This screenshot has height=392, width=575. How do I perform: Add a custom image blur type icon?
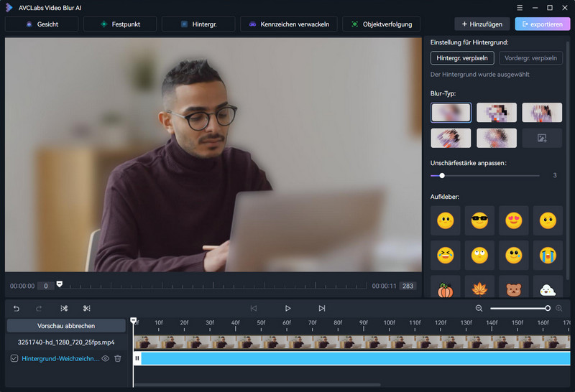(x=542, y=138)
